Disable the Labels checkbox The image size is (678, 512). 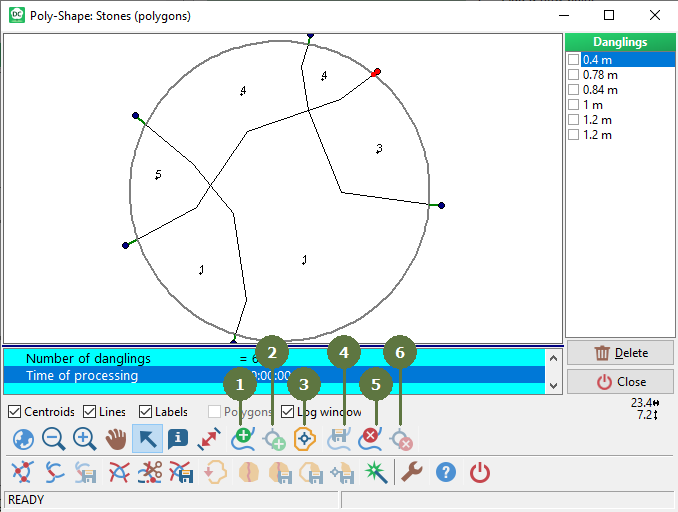coord(146,412)
